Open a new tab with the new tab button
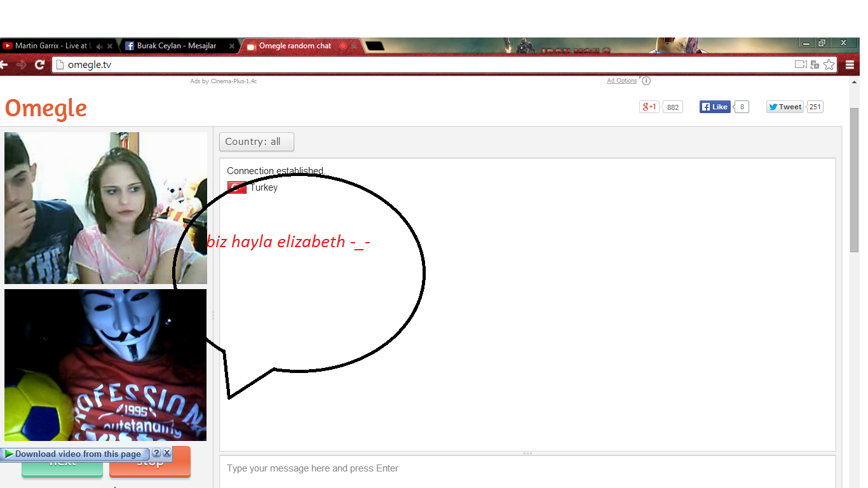This screenshot has height=488, width=868. click(x=375, y=46)
